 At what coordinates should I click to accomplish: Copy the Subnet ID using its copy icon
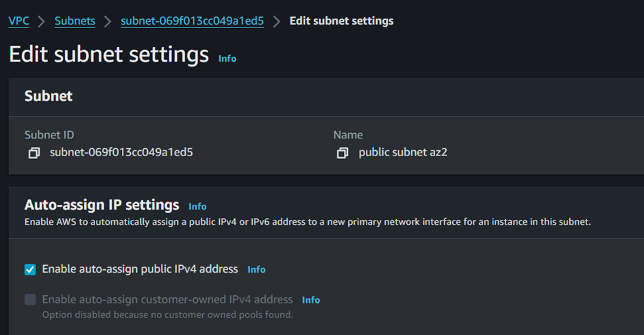click(34, 153)
